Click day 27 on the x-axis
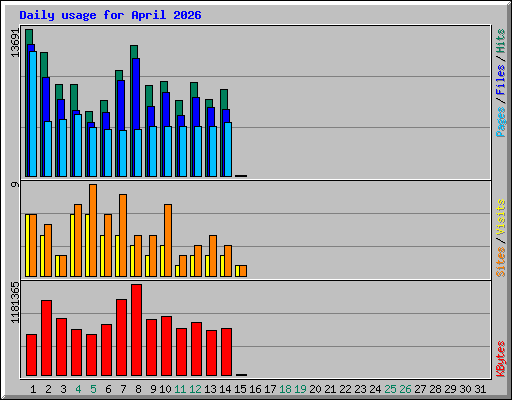Image resolution: width=512 pixels, height=400 pixels. 420,389
